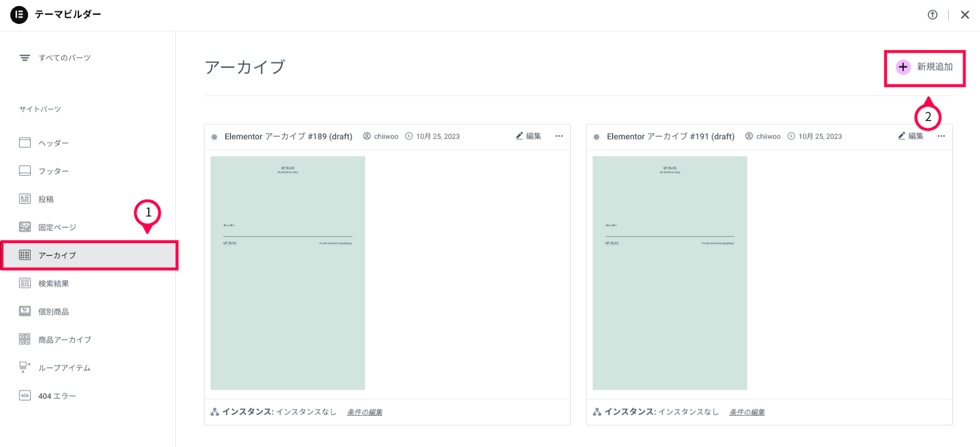Click title Elementor アーカイブ #189 (draft)
This screenshot has height=447, width=980.
288,137
